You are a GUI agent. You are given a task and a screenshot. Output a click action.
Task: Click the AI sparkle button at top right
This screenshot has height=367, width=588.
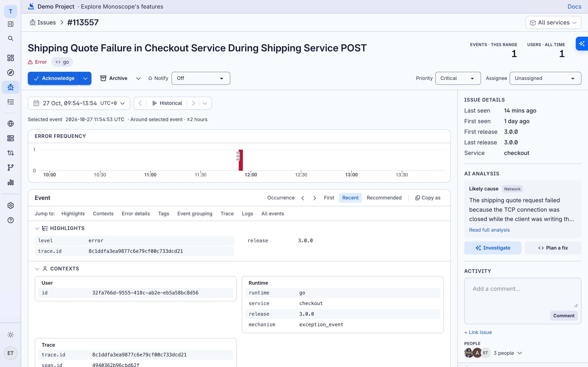click(582, 44)
